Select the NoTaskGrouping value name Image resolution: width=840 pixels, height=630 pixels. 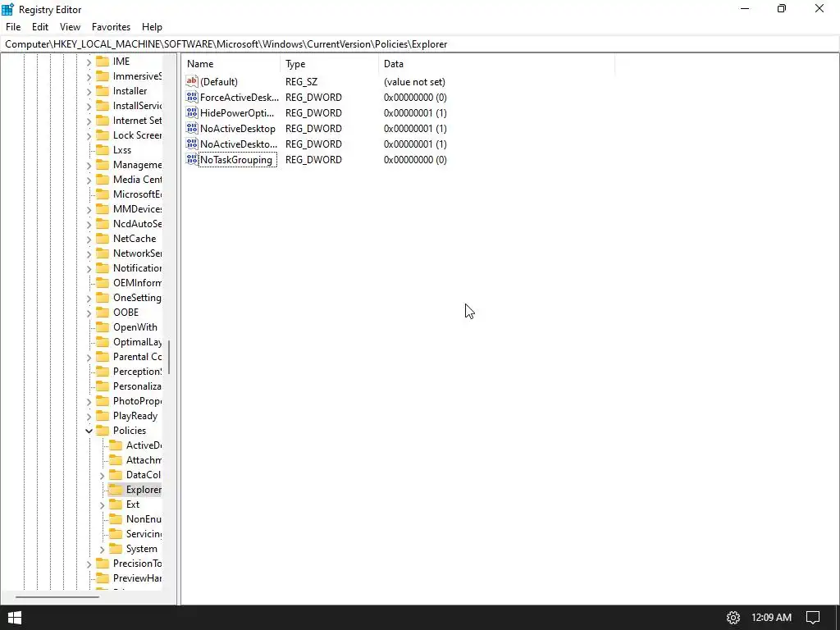(x=236, y=160)
